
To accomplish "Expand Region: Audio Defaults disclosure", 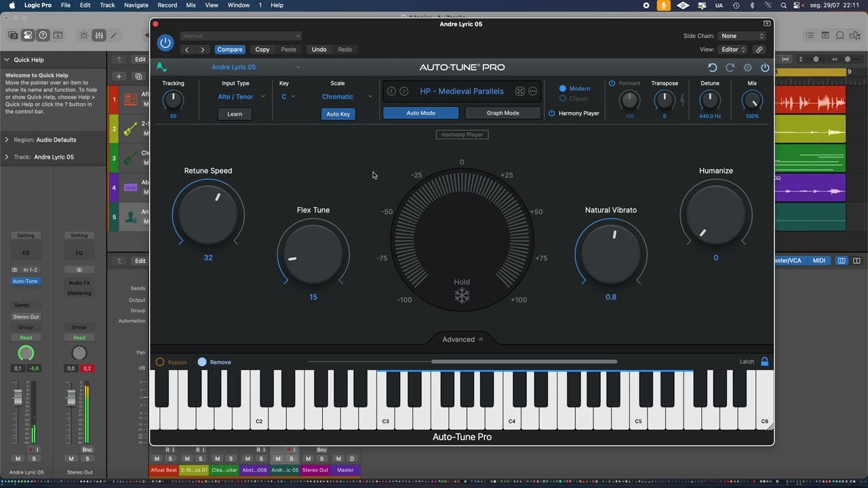I will click(x=7, y=140).
